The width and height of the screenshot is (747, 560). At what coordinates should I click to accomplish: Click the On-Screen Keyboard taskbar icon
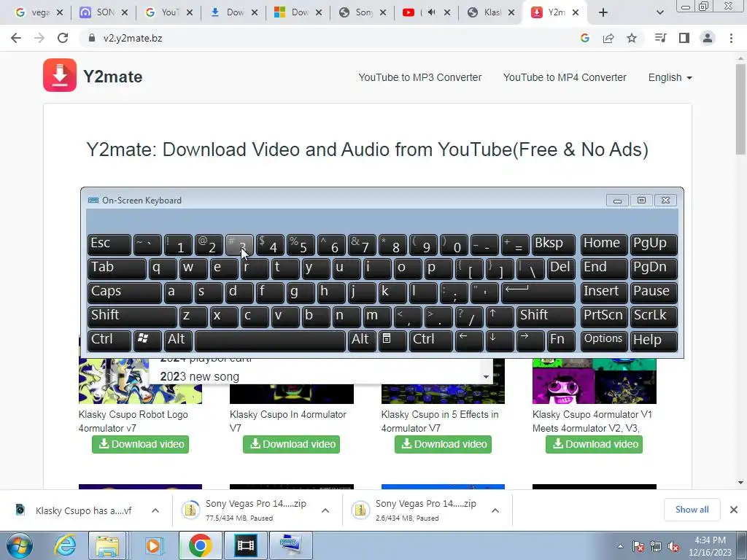[x=291, y=545]
